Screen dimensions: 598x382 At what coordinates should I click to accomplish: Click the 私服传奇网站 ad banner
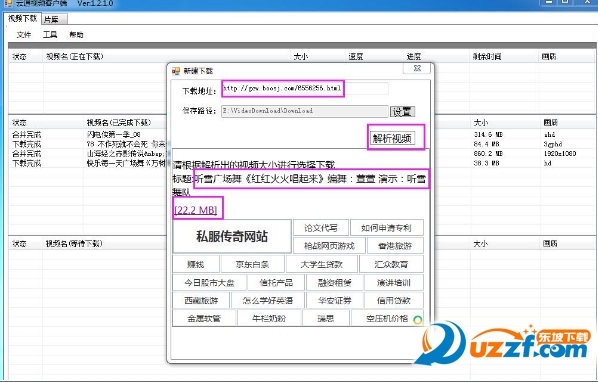pyautogui.click(x=232, y=236)
